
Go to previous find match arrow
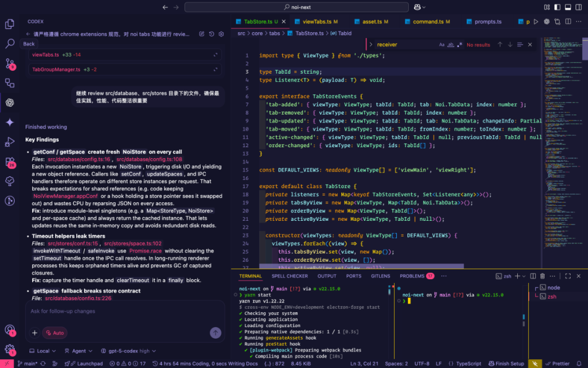click(500, 44)
